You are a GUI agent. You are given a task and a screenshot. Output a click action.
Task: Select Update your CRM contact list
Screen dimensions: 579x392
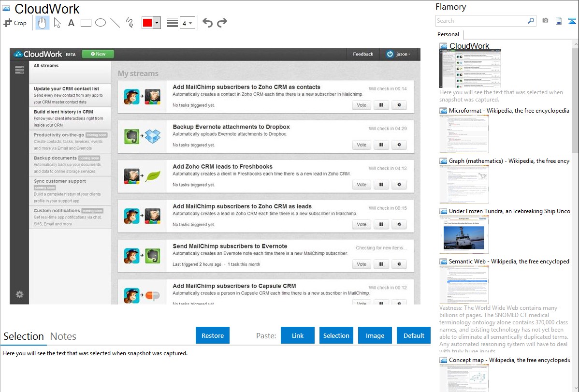click(70, 95)
